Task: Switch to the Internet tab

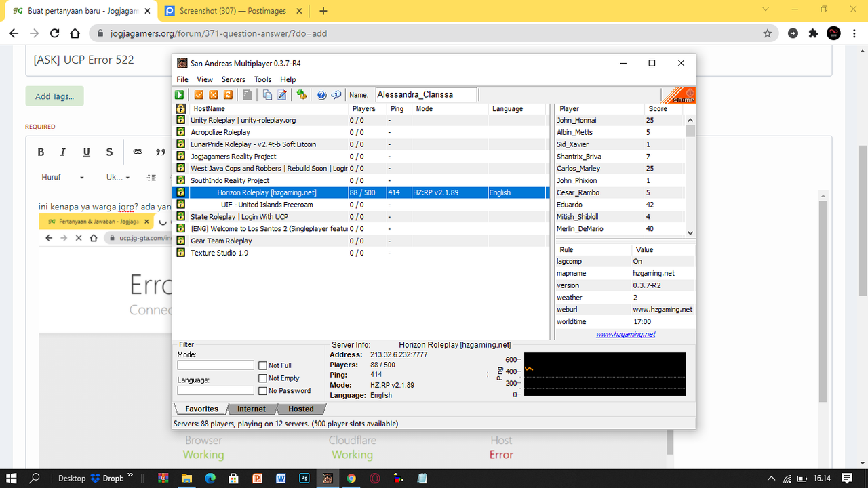Action: coord(252,409)
